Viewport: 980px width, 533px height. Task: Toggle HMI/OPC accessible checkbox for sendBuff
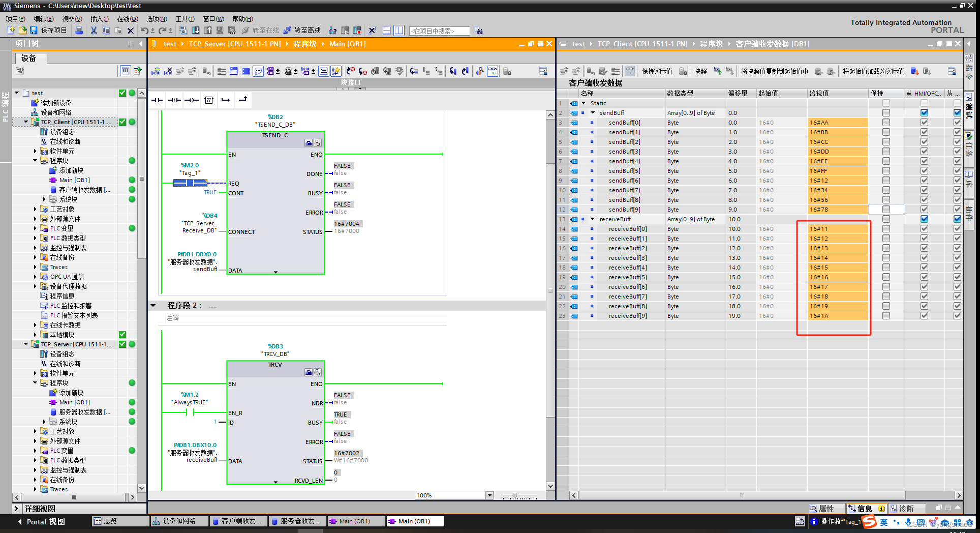tap(924, 113)
